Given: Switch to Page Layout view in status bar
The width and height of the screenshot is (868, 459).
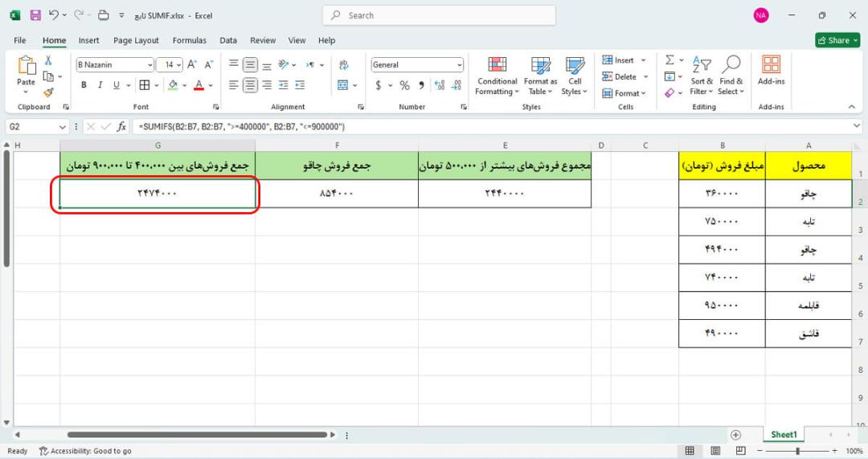Looking at the screenshot, I should pos(715,451).
